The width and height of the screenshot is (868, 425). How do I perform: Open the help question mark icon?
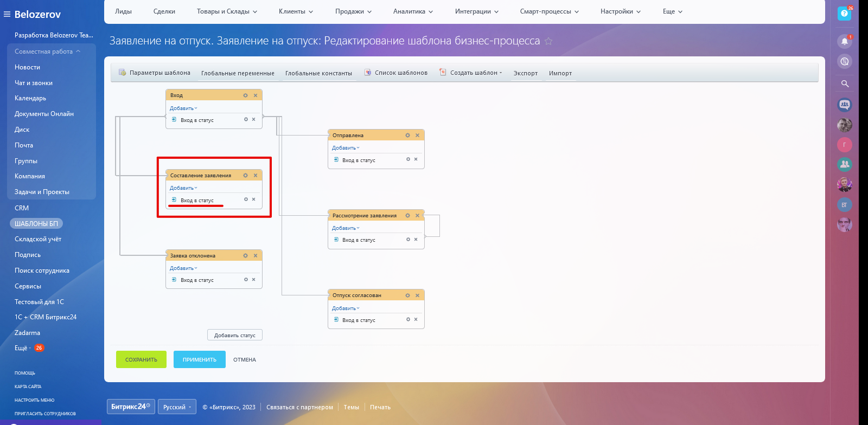tap(844, 14)
